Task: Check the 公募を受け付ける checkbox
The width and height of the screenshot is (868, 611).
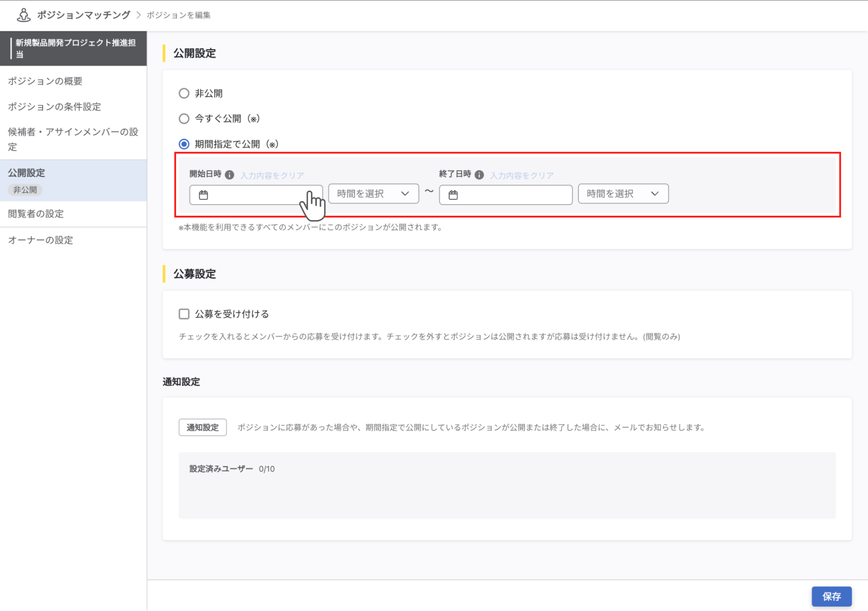Action: 184,314
